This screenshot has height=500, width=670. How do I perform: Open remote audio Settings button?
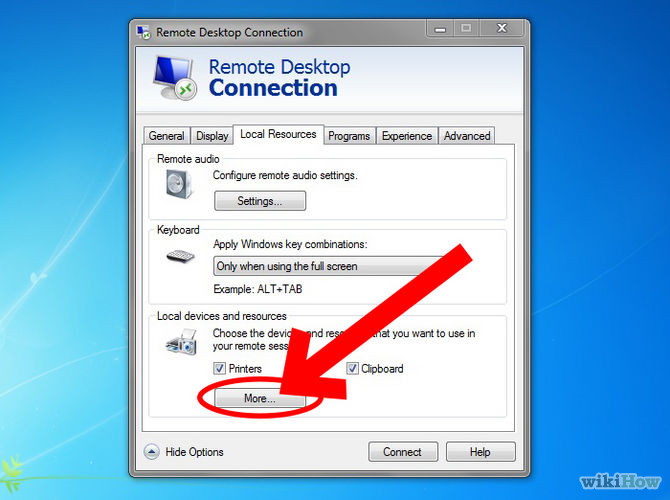tap(260, 201)
